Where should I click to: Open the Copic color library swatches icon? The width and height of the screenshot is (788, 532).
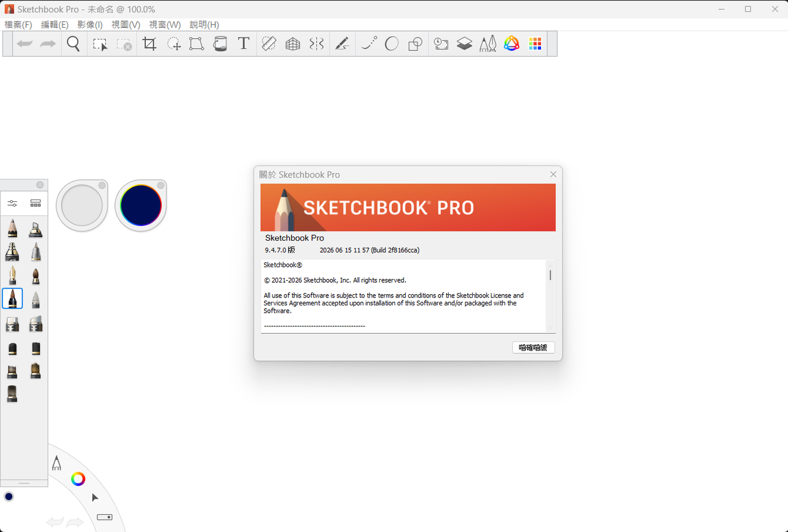[x=535, y=44]
